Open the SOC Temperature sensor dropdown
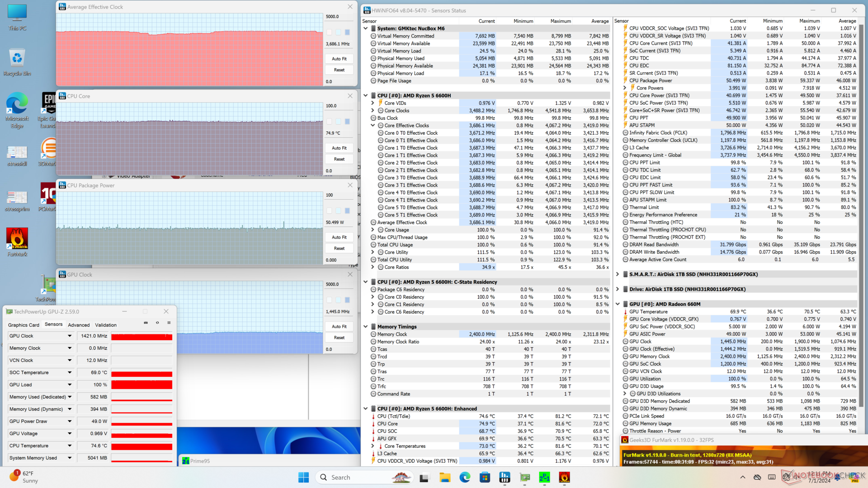 point(70,373)
